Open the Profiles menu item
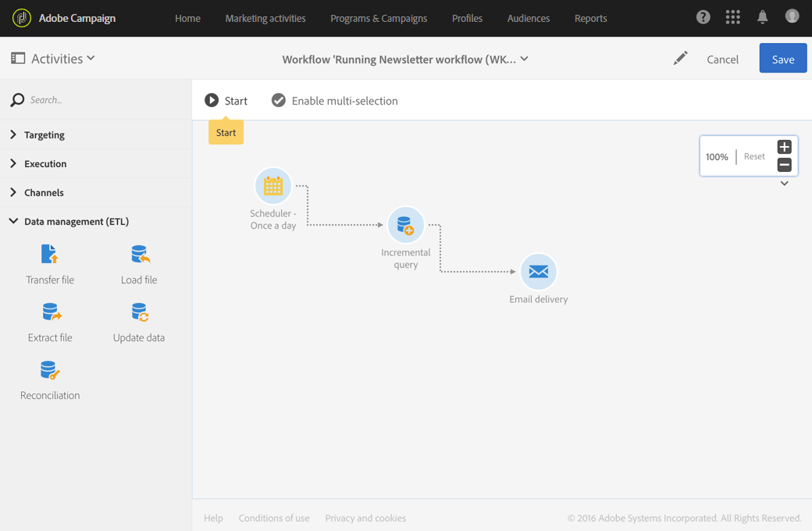The height and width of the screenshot is (531, 812). (467, 17)
